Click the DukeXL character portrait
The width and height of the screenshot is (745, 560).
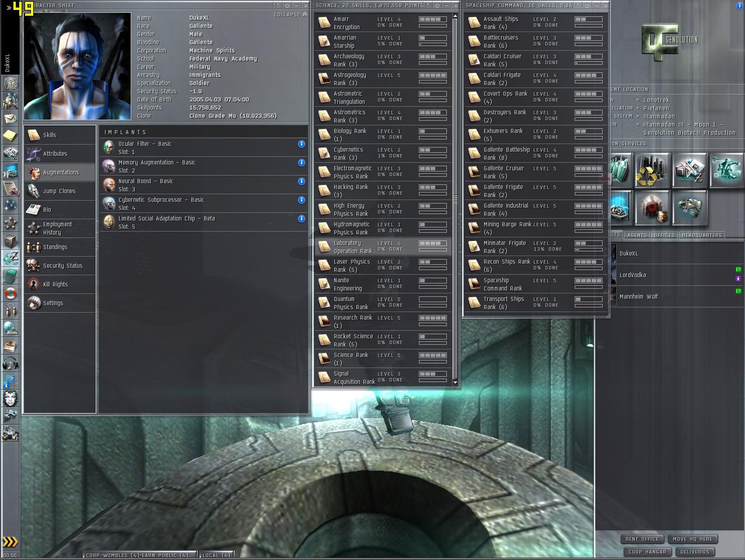tap(78, 66)
